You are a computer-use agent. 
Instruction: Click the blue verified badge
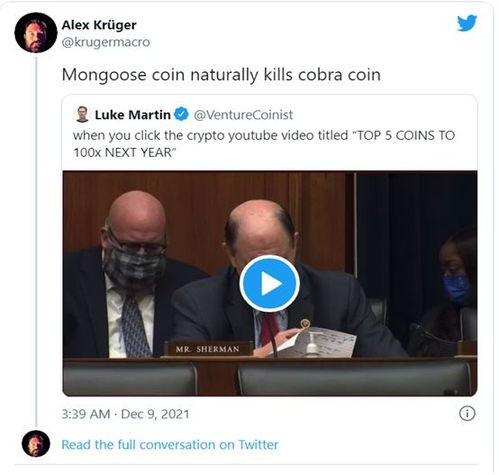(181, 114)
